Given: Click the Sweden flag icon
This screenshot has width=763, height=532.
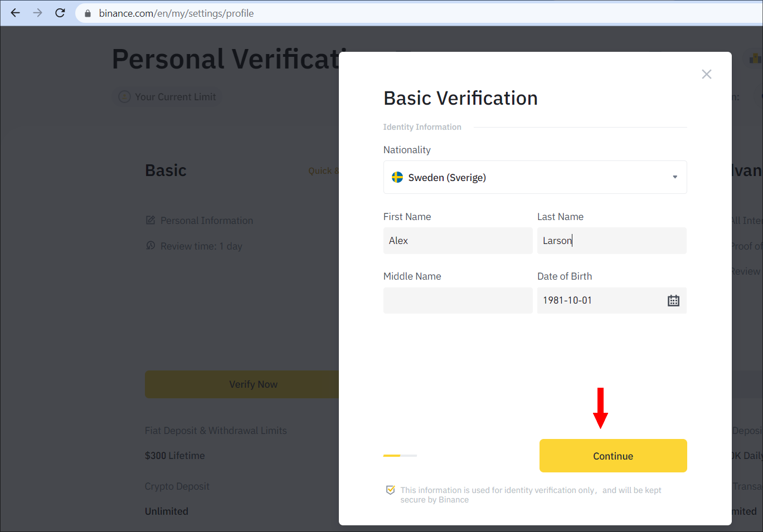Looking at the screenshot, I should pyautogui.click(x=397, y=177).
